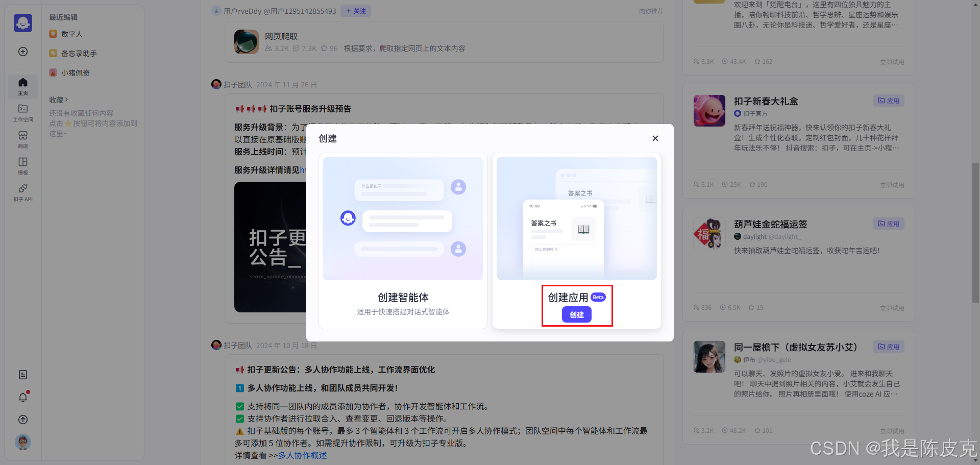Click the daylight author name
Screen dimensions: 980x465
point(754,236)
